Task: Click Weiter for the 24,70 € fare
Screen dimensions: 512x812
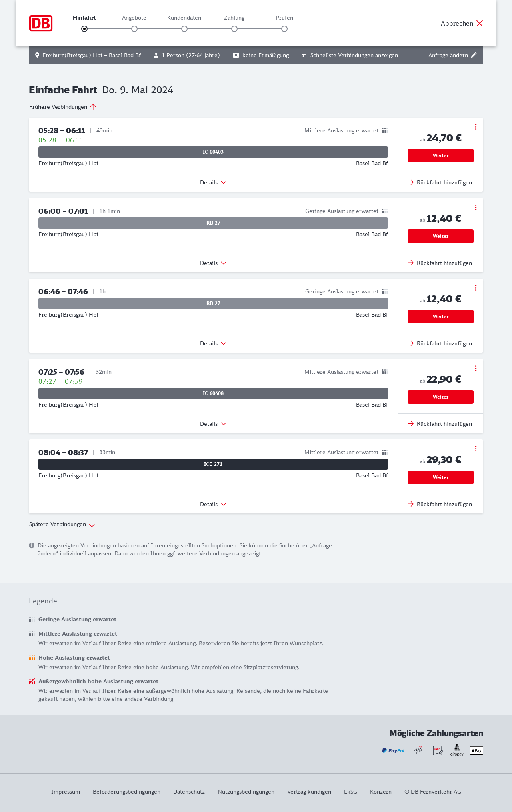Action: coord(440,156)
